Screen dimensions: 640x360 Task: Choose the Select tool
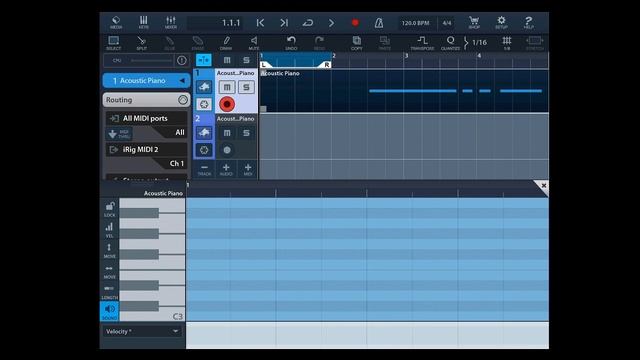113,43
